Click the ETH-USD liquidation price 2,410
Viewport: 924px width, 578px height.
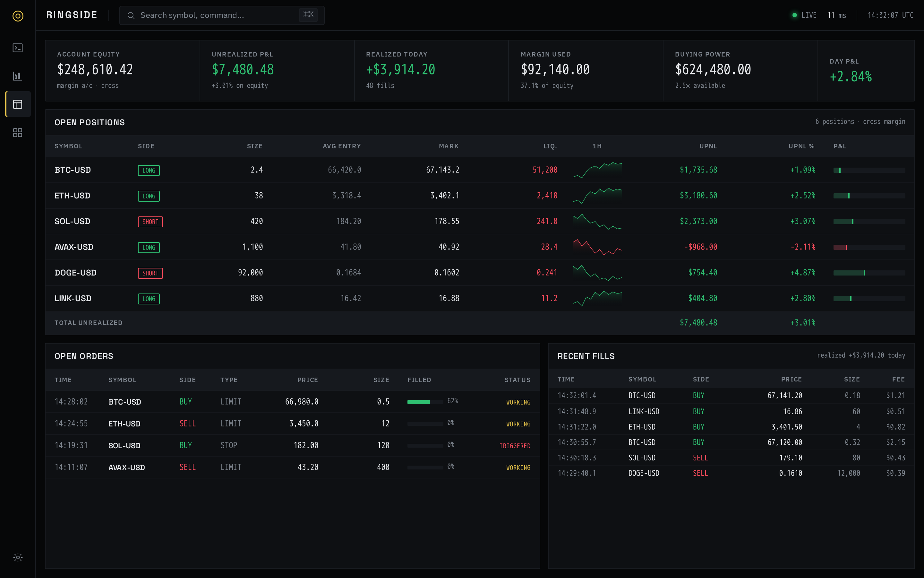(547, 196)
